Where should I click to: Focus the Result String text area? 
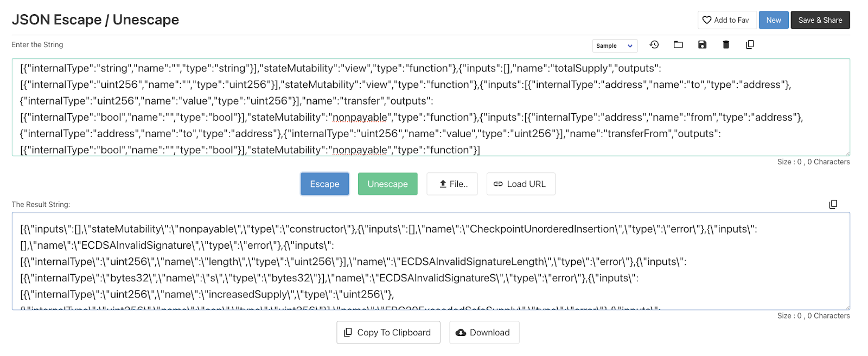click(431, 261)
